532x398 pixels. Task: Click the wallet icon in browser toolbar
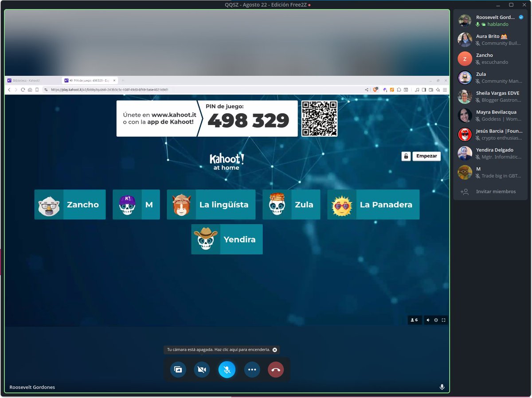pos(431,90)
